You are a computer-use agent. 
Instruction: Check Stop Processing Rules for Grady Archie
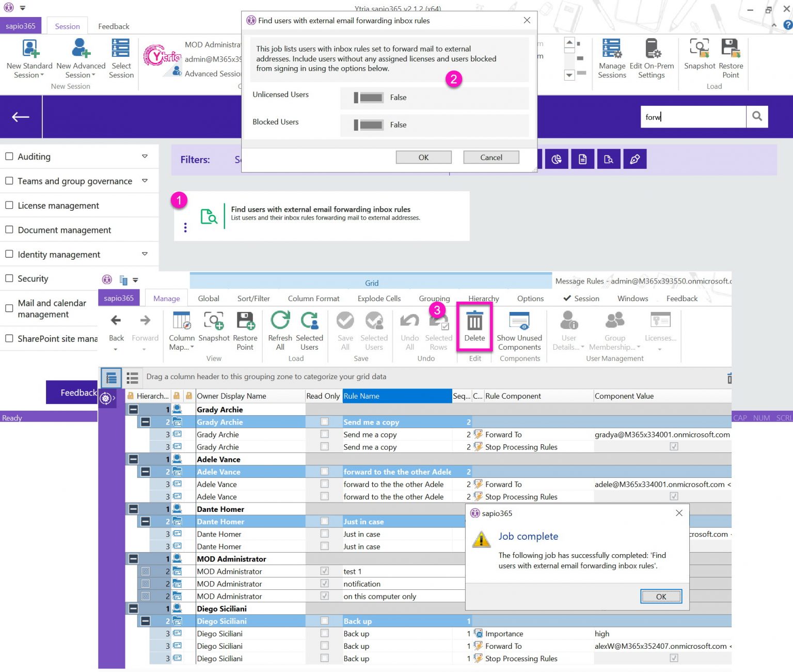coord(674,446)
